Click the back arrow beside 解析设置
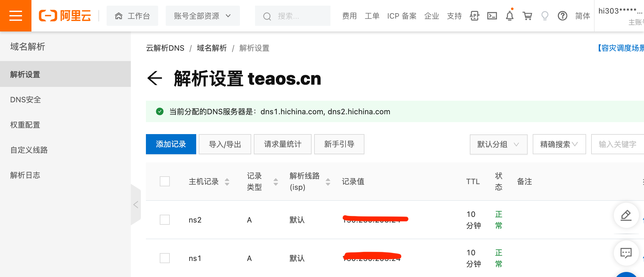The width and height of the screenshot is (644, 277). (154, 78)
